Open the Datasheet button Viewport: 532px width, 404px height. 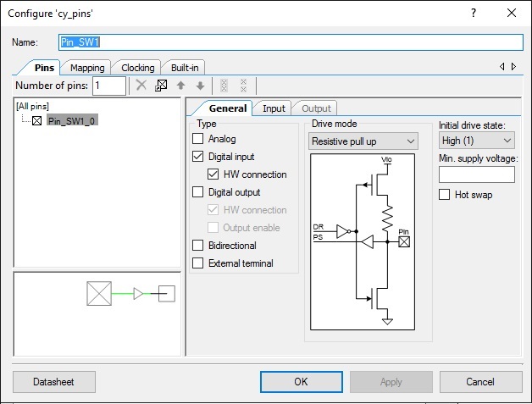click(x=53, y=382)
